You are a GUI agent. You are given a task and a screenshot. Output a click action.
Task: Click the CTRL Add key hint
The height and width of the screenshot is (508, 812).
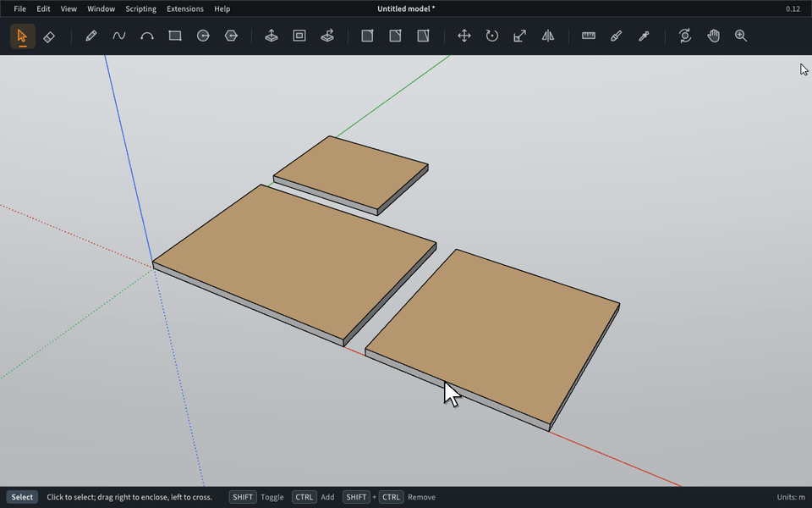[x=313, y=497]
